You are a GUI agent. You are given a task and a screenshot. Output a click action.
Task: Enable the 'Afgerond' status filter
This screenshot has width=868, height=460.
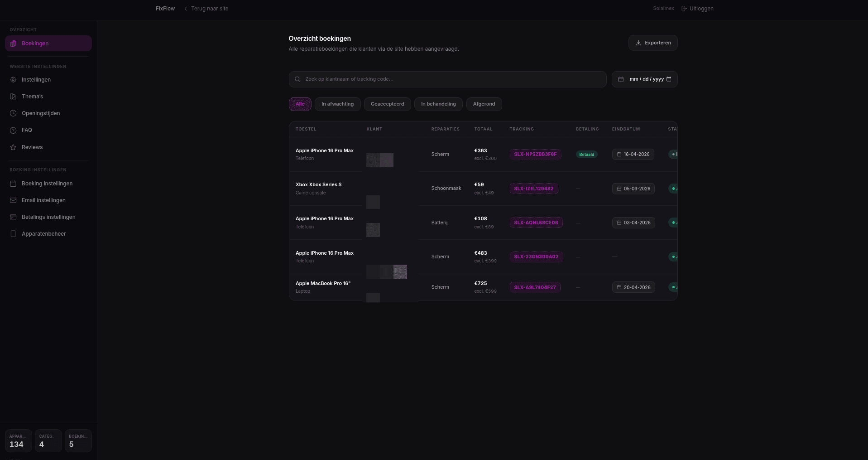click(x=484, y=104)
